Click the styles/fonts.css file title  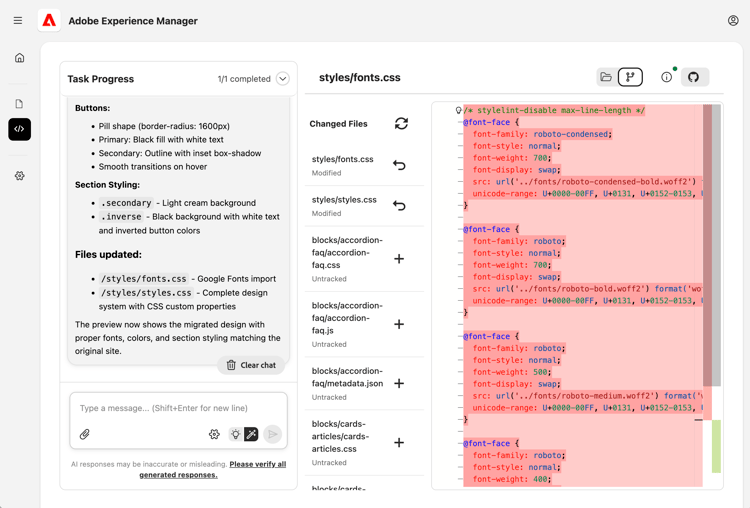click(360, 77)
